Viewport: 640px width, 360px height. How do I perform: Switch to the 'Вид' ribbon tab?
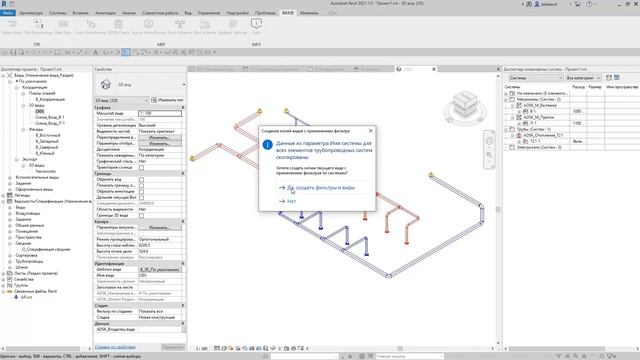188,13
